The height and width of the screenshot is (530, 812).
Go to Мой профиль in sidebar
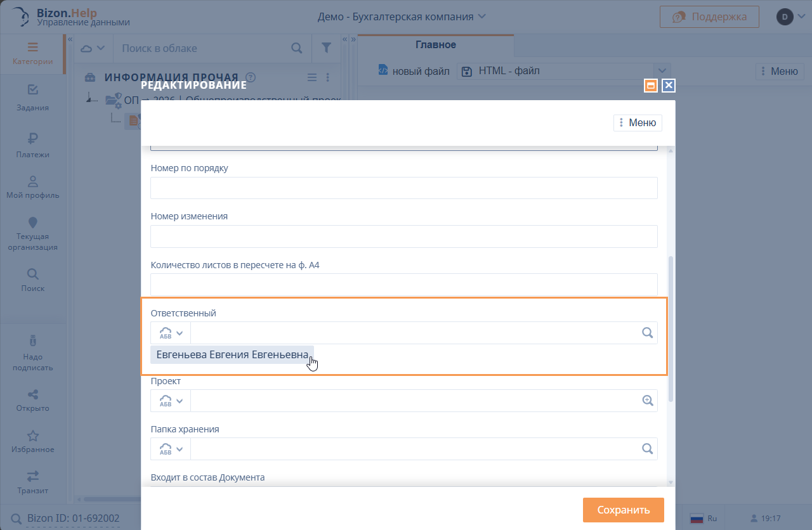coord(33,188)
